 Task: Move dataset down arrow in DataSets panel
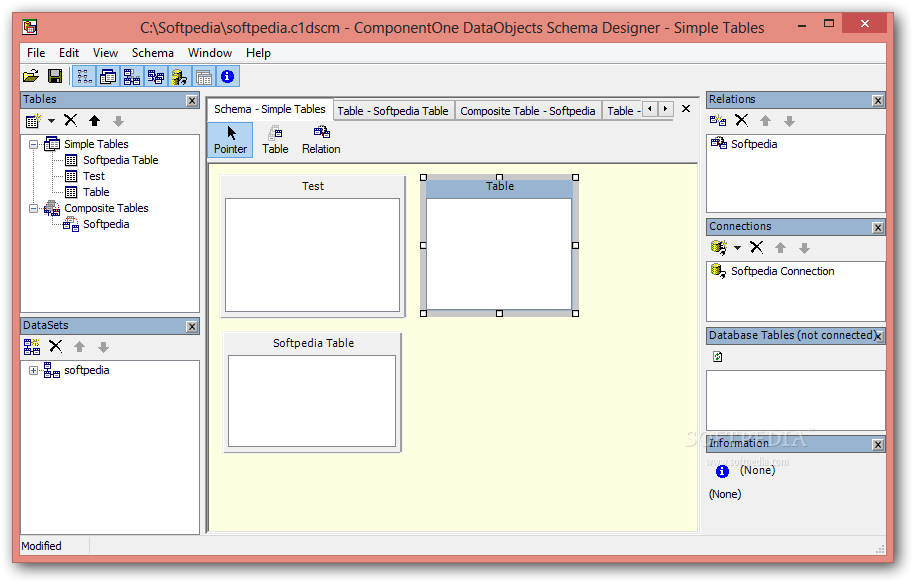point(103,347)
